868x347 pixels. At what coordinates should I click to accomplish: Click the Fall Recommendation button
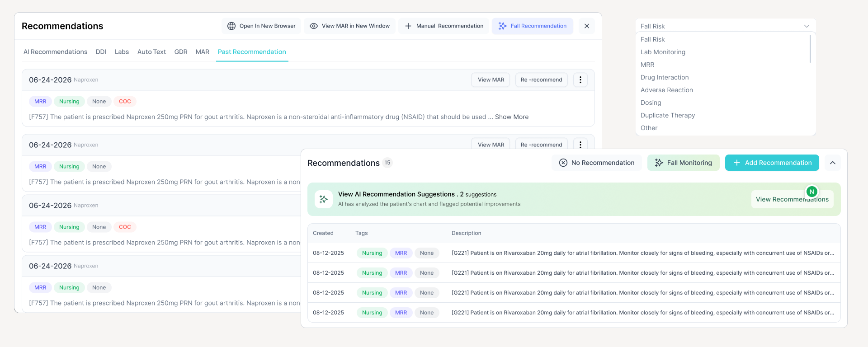click(x=533, y=26)
